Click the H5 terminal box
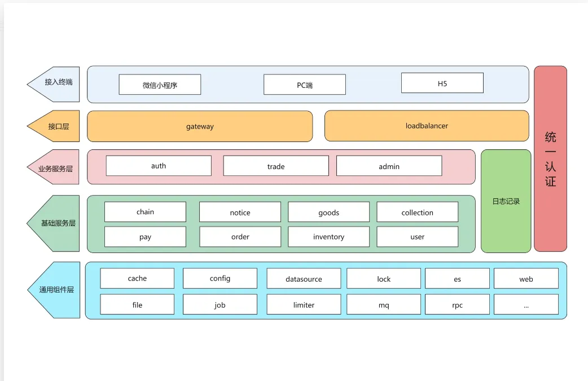The width and height of the screenshot is (588, 381). (442, 83)
